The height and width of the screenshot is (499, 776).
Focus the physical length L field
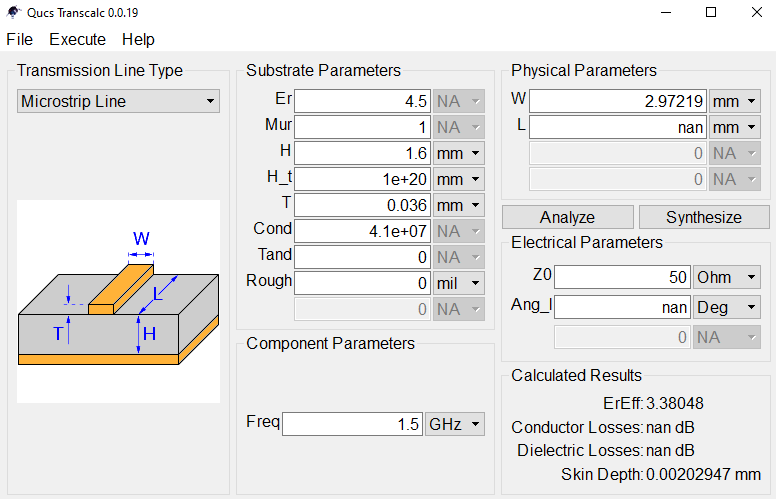618,127
